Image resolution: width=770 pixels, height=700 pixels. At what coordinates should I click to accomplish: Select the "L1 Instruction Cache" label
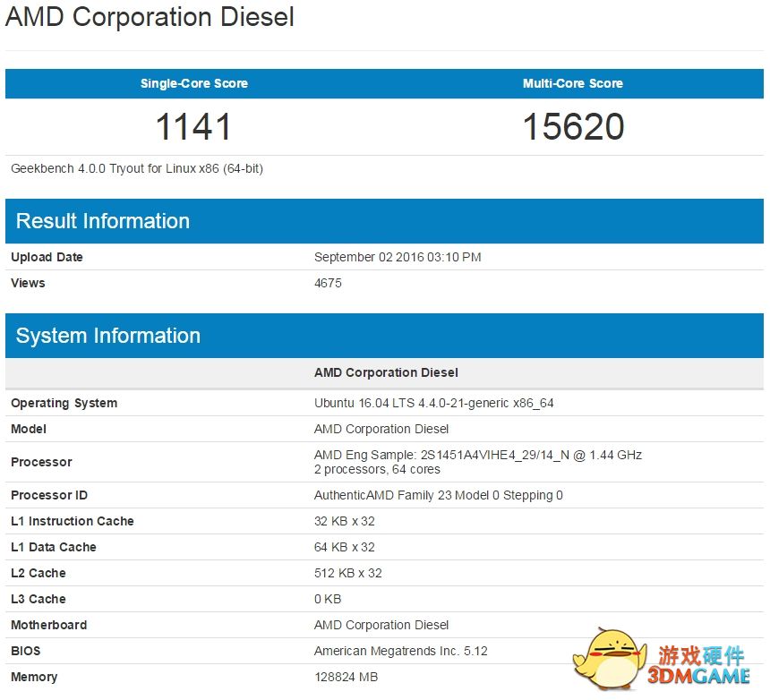[x=73, y=521]
